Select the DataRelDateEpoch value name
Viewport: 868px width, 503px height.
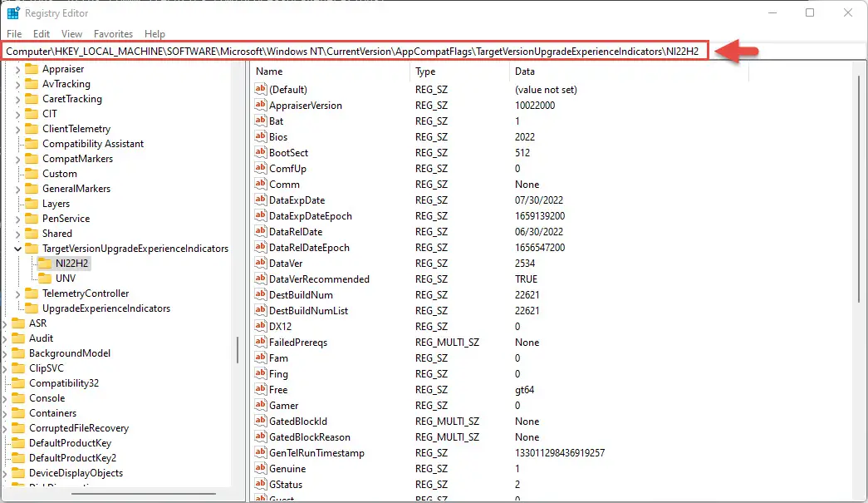pyautogui.click(x=310, y=248)
